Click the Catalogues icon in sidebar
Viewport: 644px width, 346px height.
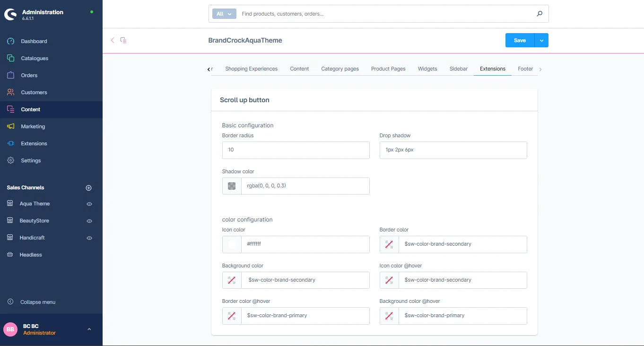click(10, 58)
